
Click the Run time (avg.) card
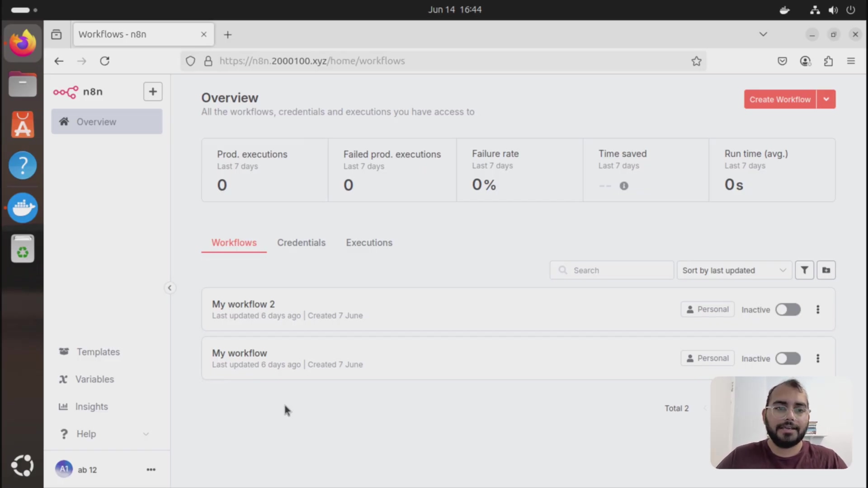[772, 170]
